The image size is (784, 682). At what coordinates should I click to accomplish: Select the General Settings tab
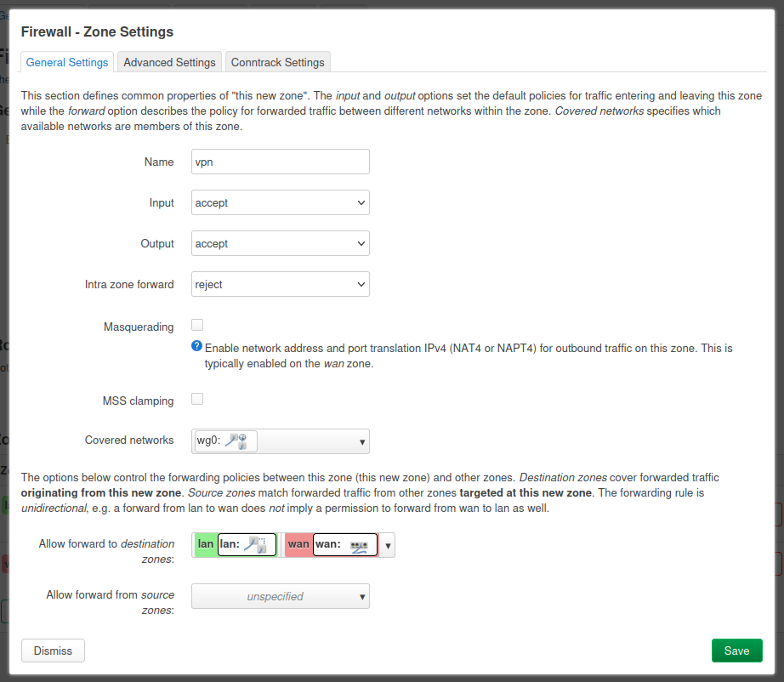[x=67, y=62]
